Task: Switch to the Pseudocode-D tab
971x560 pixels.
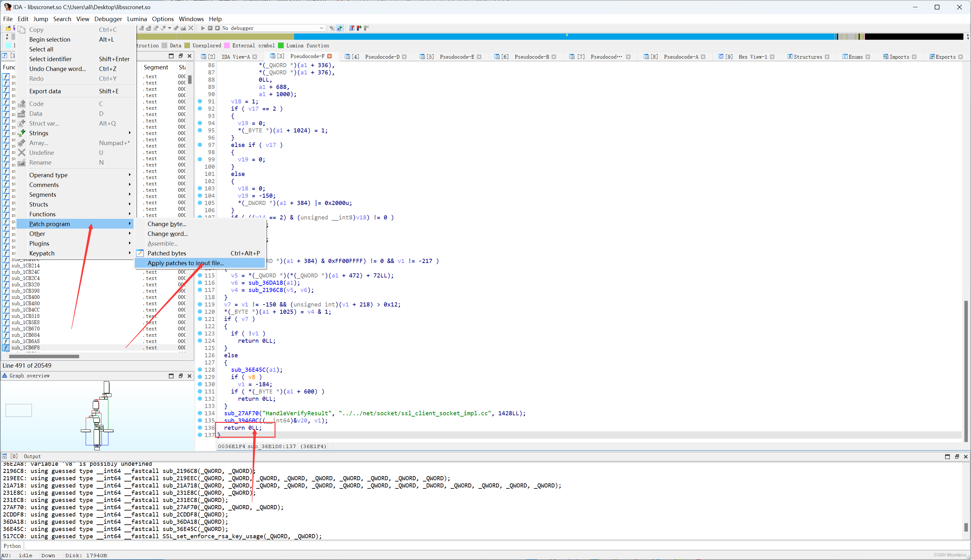Action: pos(382,57)
